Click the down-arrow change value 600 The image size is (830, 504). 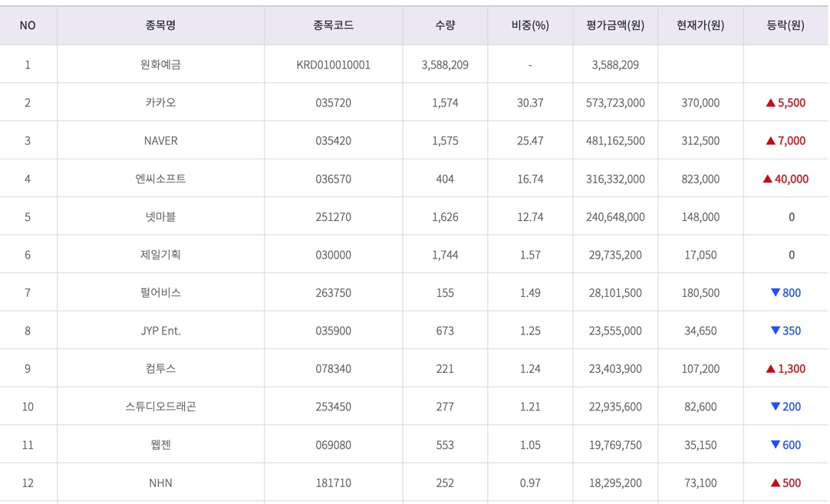point(786,445)
